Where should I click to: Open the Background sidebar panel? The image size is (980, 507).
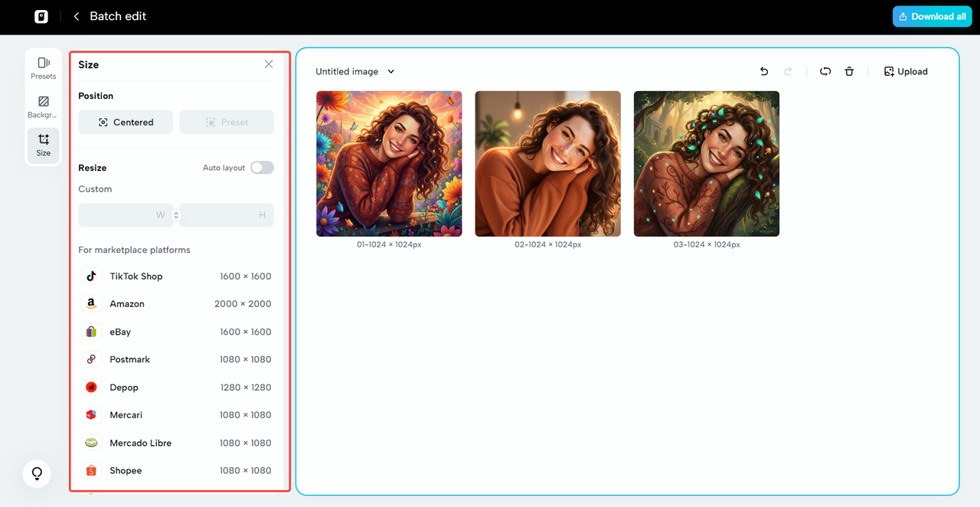(x=43, y=106)
